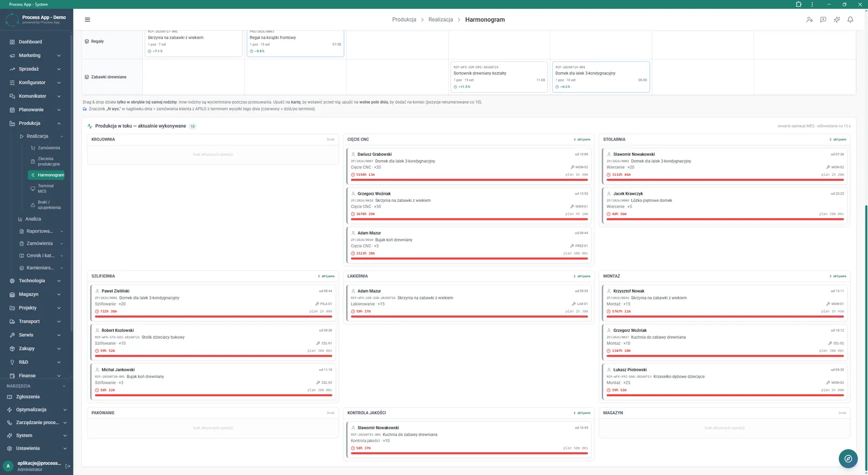868x475 pixels.
Task: Click the Sprzedaż trend icon
Action: click(12, 69)
